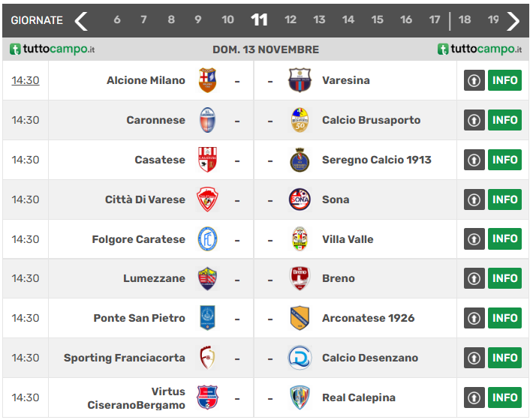Click the Varesina team crest

[300, 80]
